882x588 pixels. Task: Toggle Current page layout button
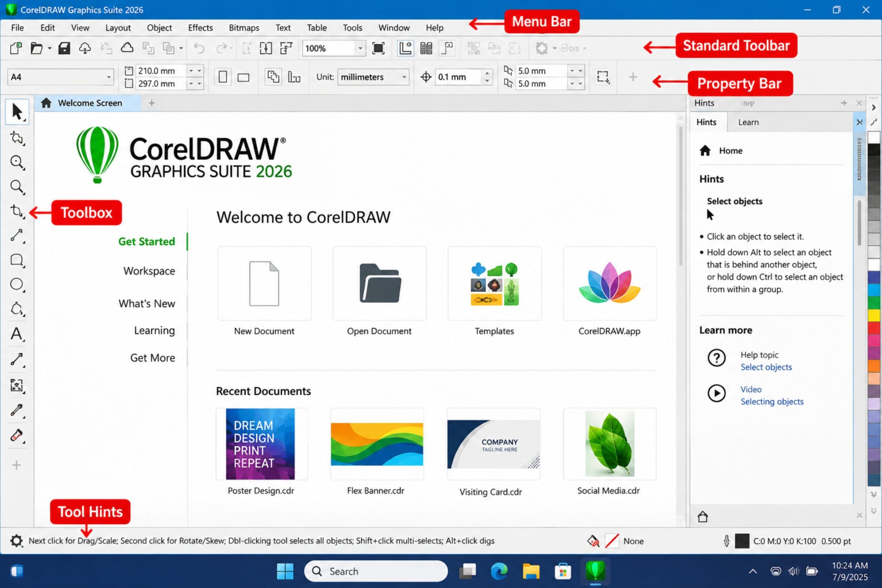click(294, 77)
